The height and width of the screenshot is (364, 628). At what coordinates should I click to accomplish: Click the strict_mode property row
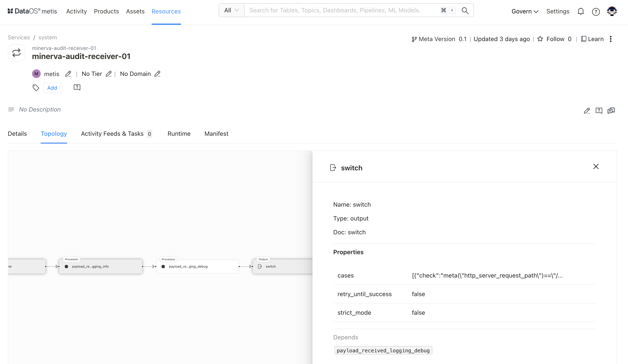tap(464, 313)
